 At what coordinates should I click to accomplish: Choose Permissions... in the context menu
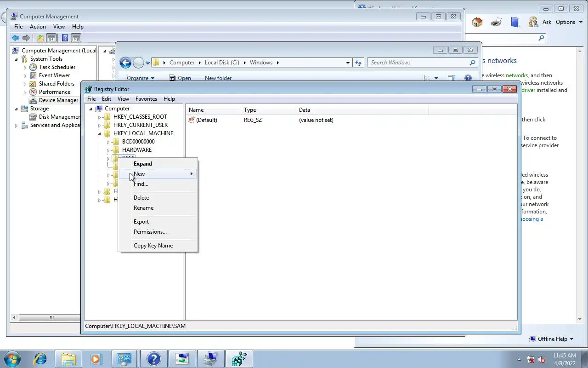pos(158,232)
